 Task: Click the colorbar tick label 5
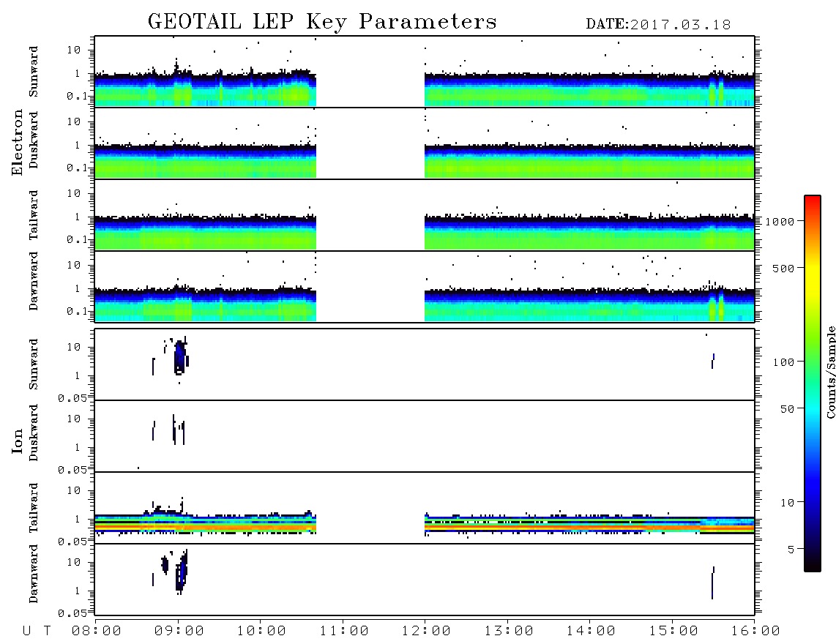tap(792, 550)
